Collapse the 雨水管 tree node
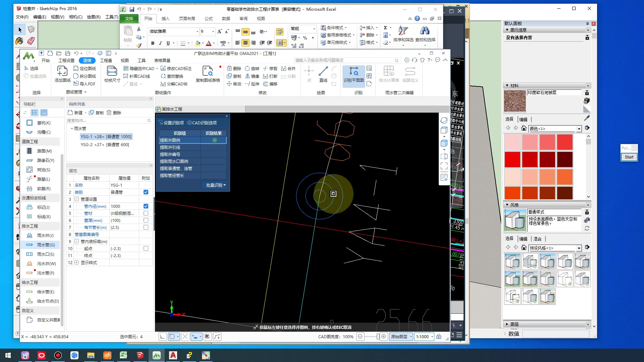Image resolution: width=644 pixels, height=362 pixels. point(72,129)
